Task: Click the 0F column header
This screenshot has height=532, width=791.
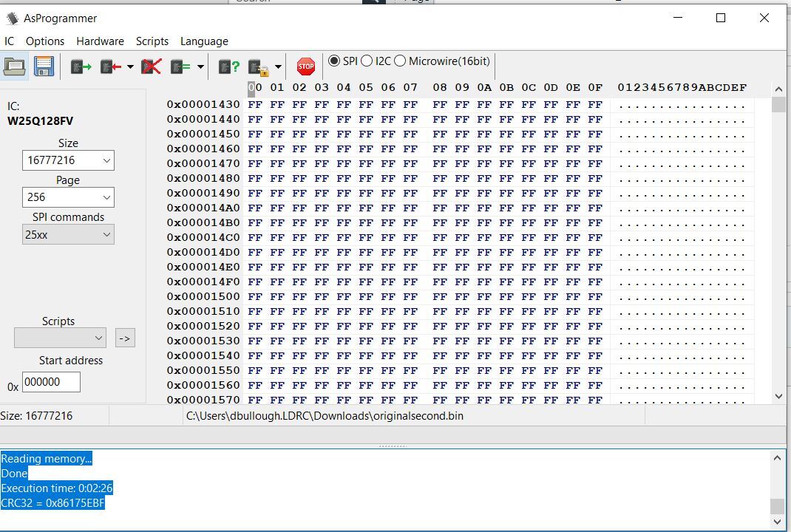Action: [595, 88]
